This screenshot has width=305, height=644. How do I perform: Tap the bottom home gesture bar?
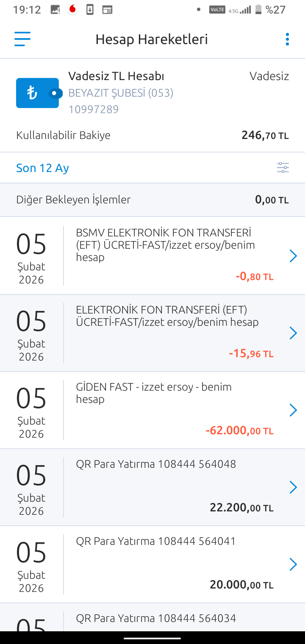pos(152,638)
